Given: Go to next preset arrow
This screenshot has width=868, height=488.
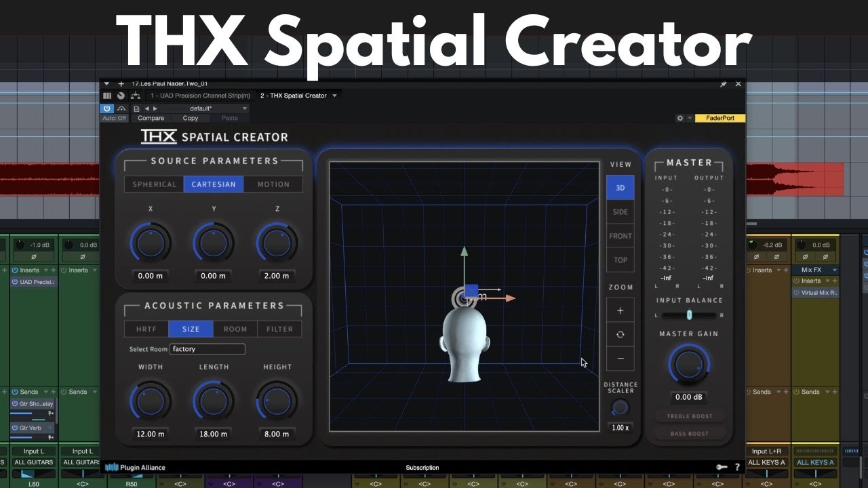Looking at the screenshot, I should [x=155, y=108].
